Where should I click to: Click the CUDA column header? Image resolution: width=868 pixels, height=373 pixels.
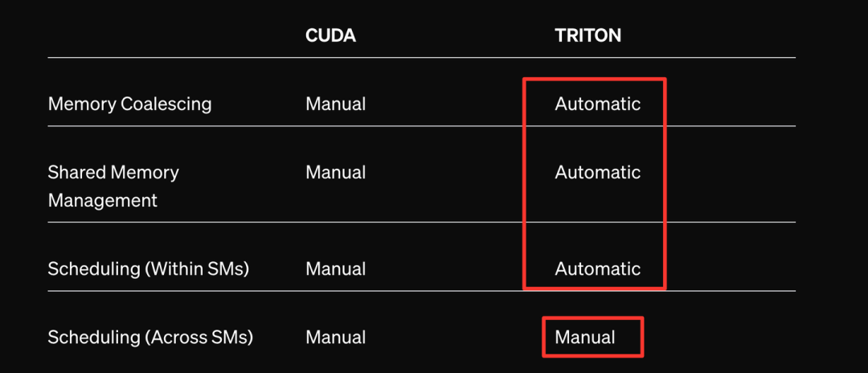click(x=330, y=35)
